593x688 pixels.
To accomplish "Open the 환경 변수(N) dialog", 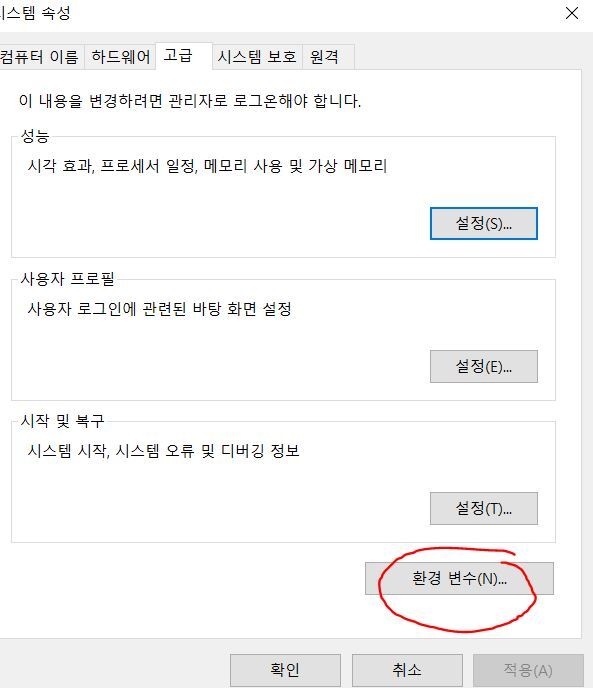I will coord(459,578).
